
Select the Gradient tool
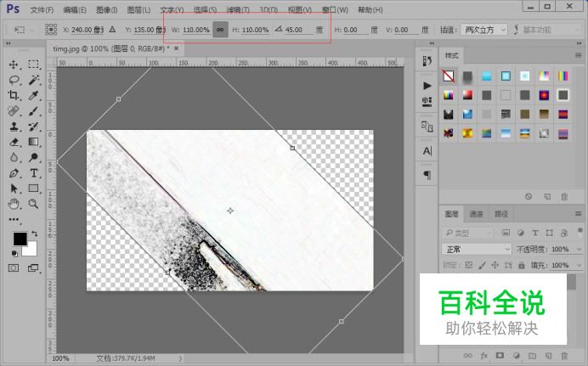click(33, 142)
